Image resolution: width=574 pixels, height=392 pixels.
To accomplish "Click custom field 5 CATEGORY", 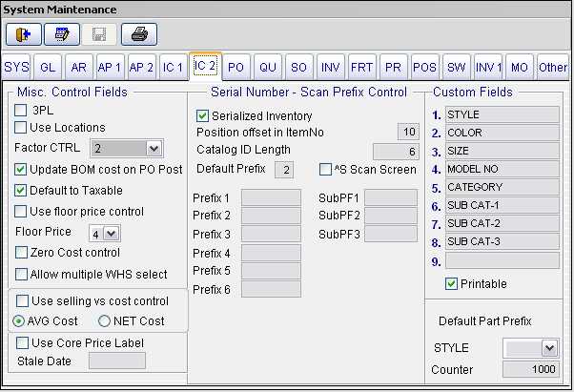I will [502, 187].
